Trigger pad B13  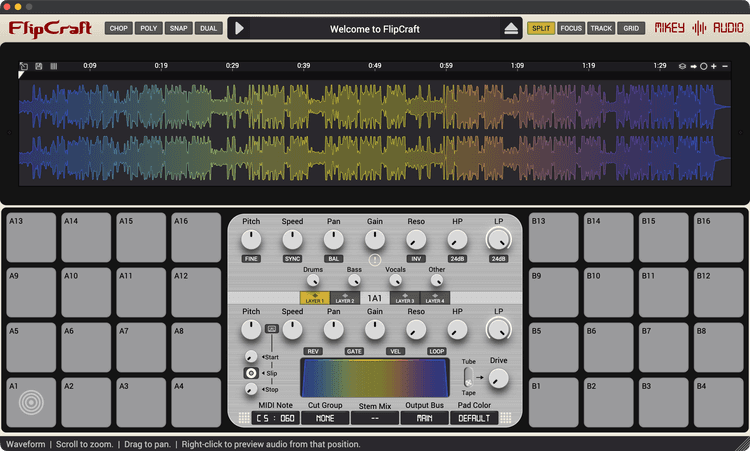pos(553,237)
